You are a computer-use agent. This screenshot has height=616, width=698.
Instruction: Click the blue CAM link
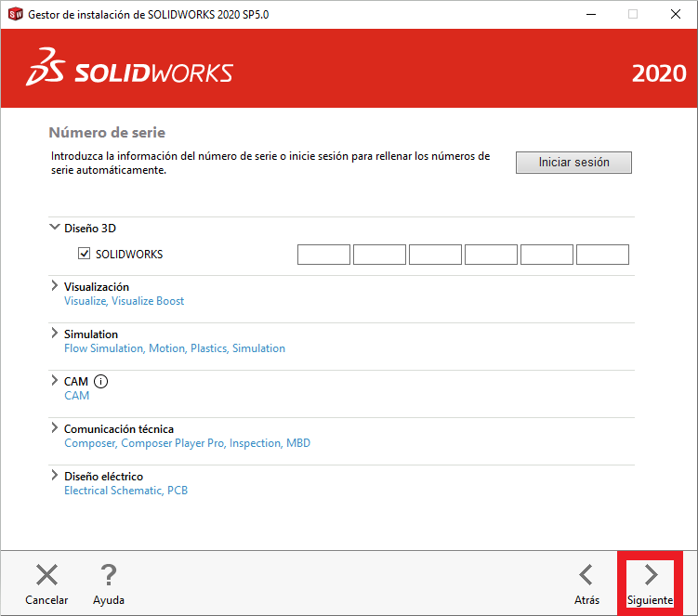[x=76, y=396]
